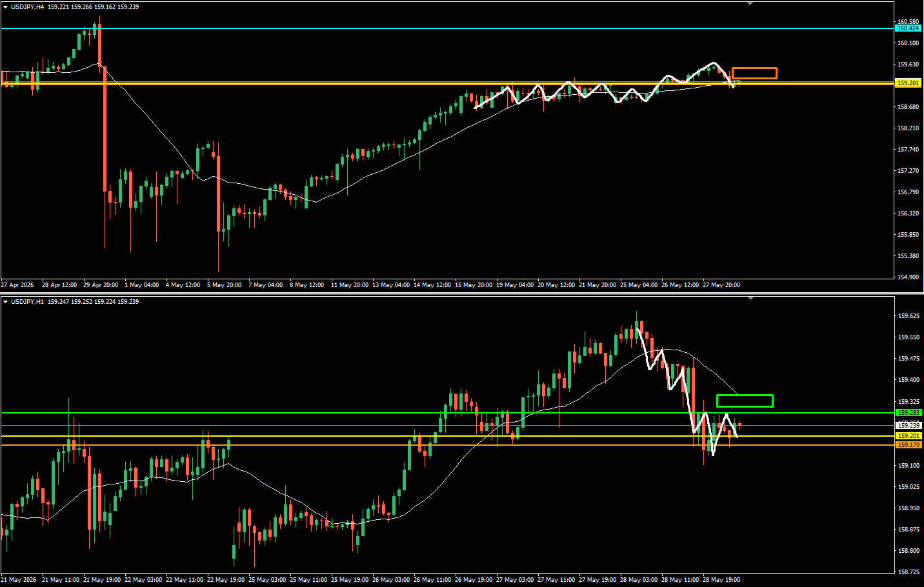Click the 155.850 price scale value
This screenshot has height=587, width=924.
pyautogui.click(x=908, y=235)
